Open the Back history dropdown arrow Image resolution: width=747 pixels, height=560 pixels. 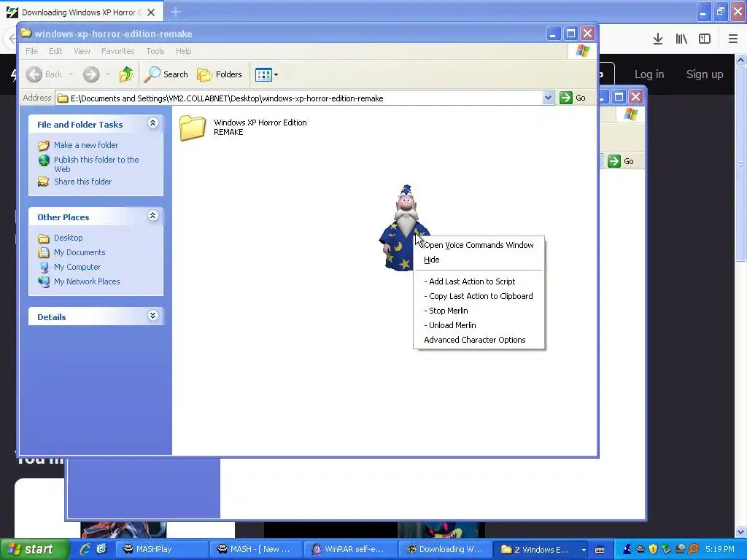coord(71,74)
